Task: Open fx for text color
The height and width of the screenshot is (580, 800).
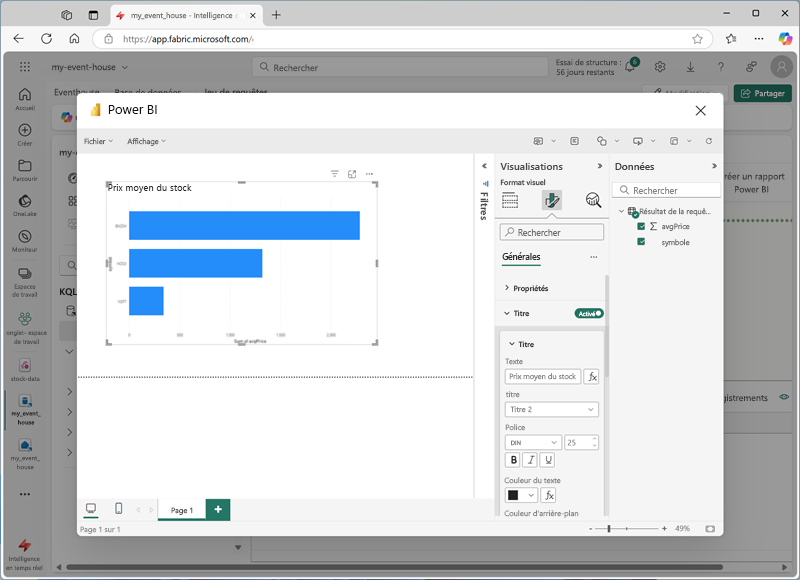Action: [x=548, y=495]
